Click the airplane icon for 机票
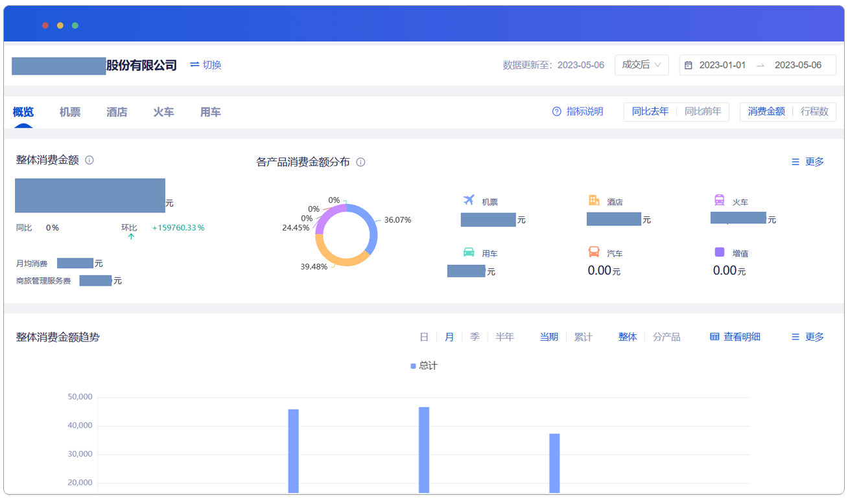Screen dimensions: 848x504 click(x=469, y=200)
